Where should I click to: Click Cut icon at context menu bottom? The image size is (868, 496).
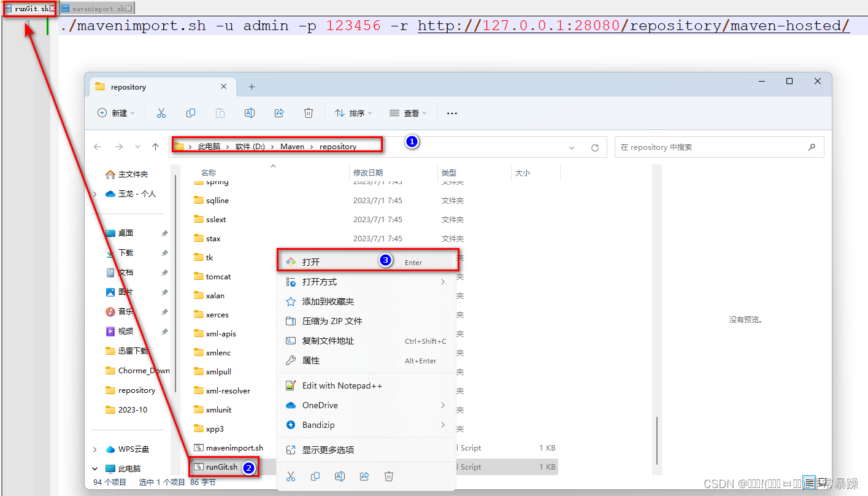click(291, 476)
